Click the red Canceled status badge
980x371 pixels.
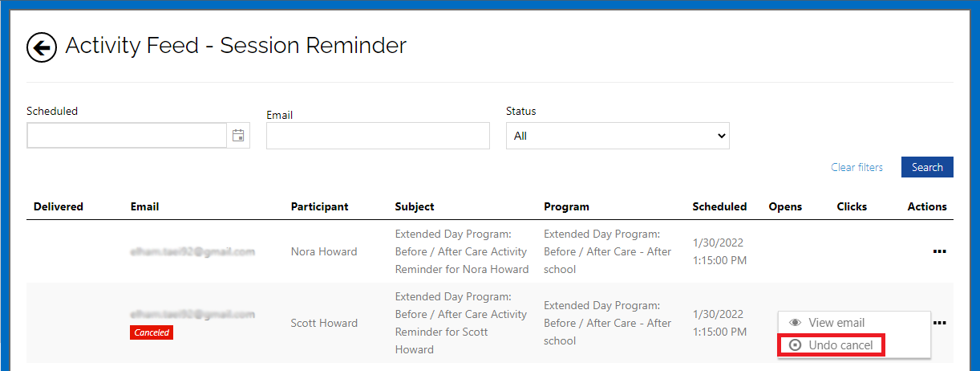[x=152, y=332]
